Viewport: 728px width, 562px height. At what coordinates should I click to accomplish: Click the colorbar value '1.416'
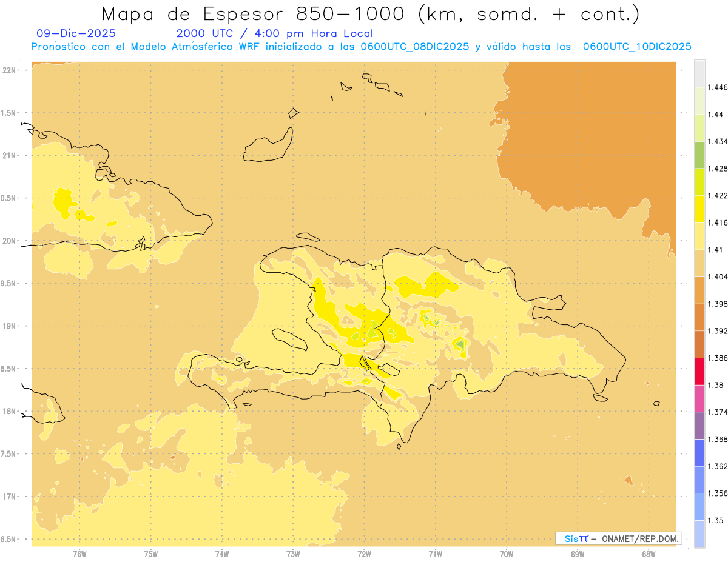point(718,222)
